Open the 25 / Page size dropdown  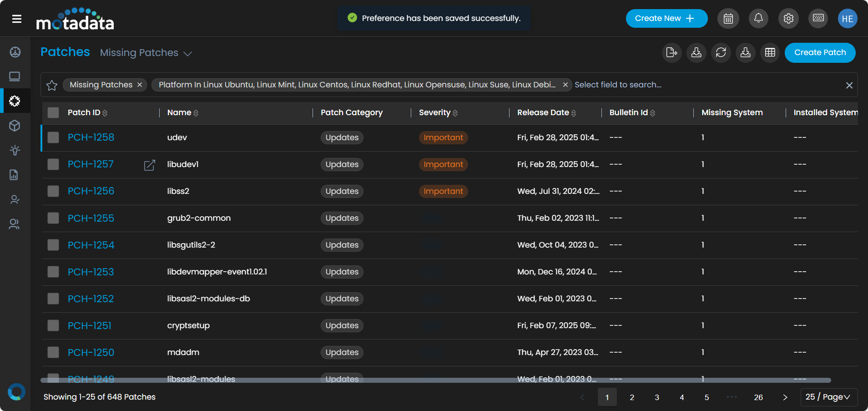[x=828, y=397]
